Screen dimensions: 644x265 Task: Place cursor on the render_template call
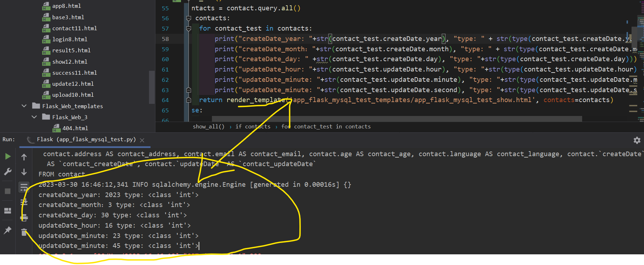256,100
